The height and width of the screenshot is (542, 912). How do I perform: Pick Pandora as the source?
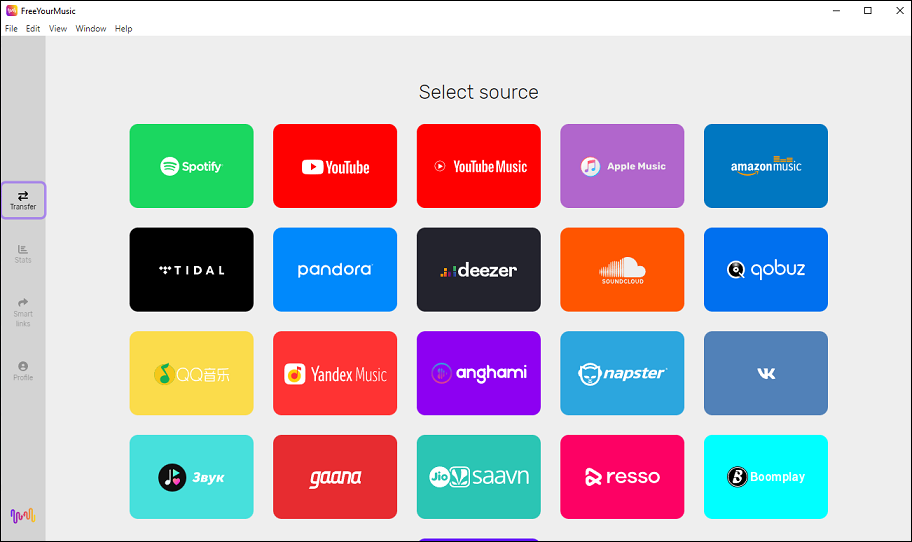pyautogui.click(x=335, y=269)
